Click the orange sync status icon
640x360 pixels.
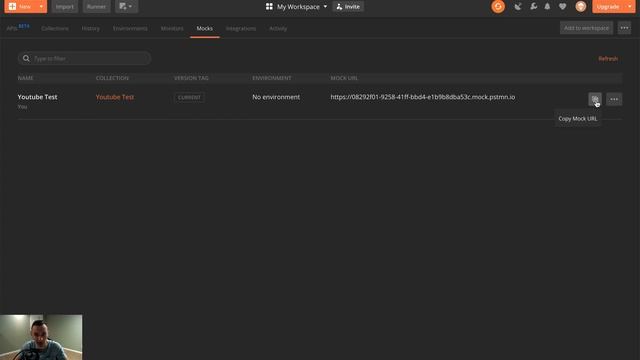498,7
